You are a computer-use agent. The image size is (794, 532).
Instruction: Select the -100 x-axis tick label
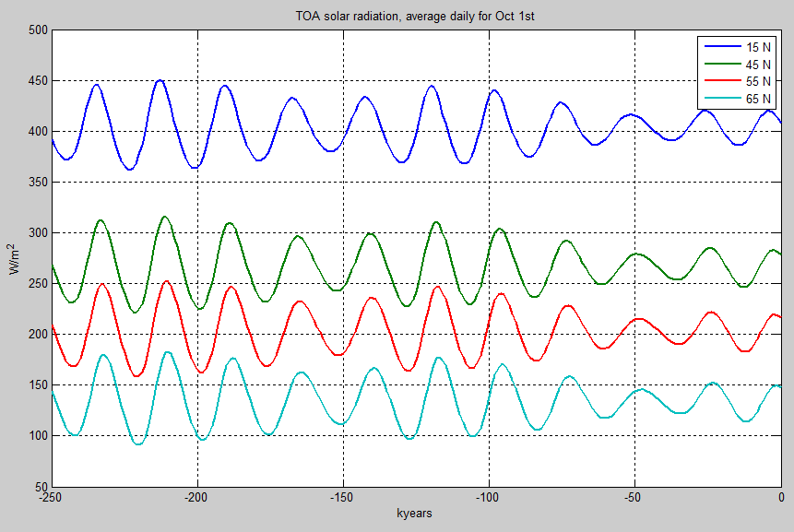pos(489,497)
